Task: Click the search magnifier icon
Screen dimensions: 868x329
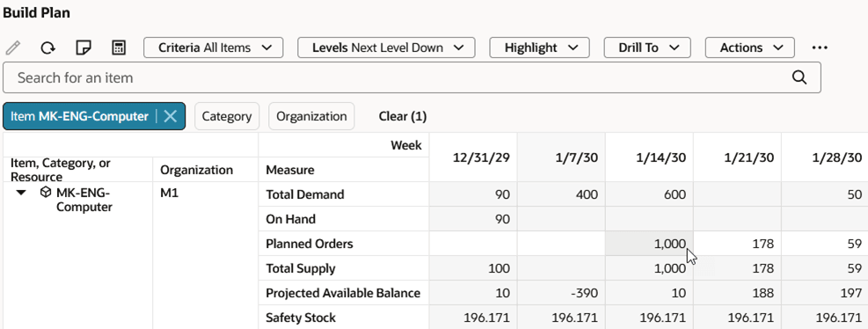Action: click(799, 77)
